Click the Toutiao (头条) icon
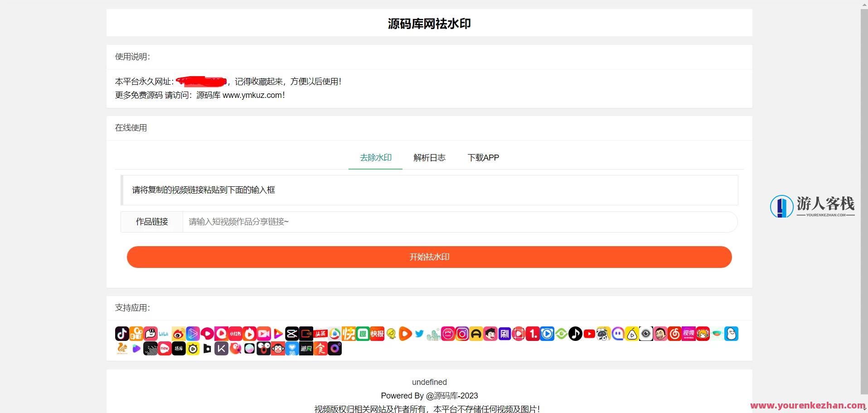This screenshot has height=413, width=868. click(320, 334)
